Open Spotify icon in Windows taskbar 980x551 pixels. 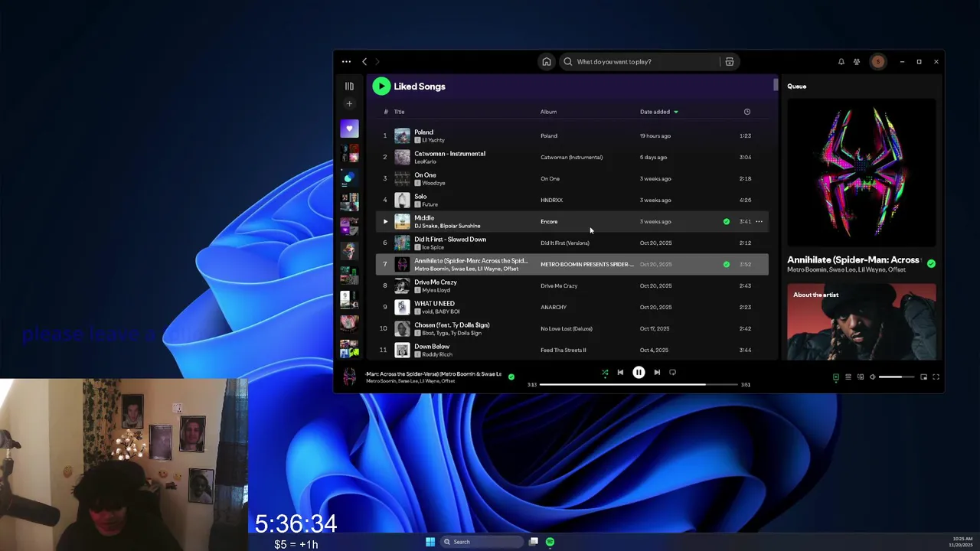550,542
